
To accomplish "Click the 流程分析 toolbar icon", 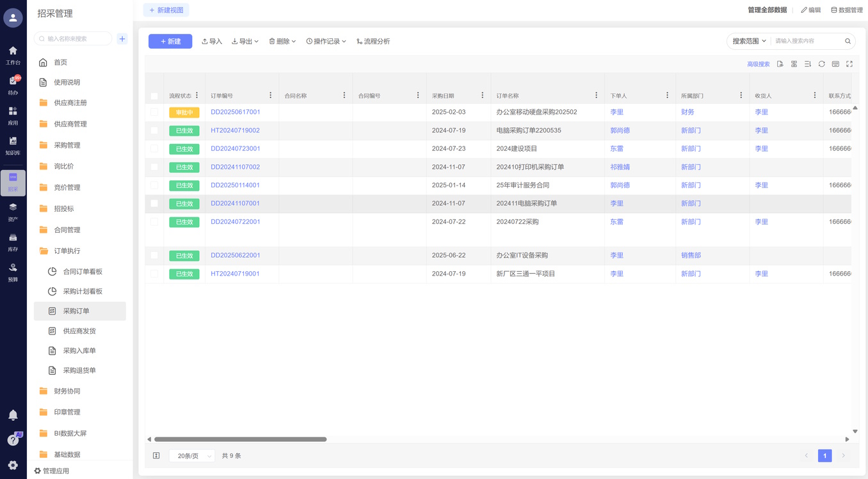I will (373, 42).
